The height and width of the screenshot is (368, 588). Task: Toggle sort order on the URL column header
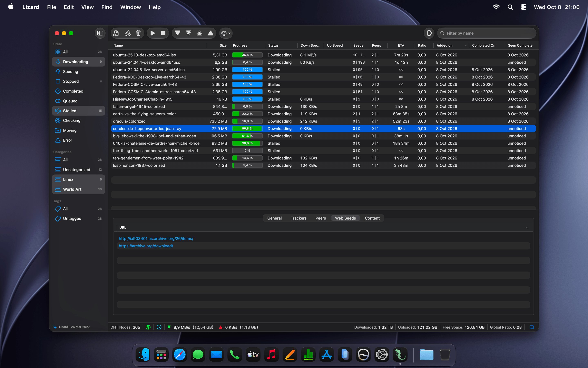tap(323, 227)
